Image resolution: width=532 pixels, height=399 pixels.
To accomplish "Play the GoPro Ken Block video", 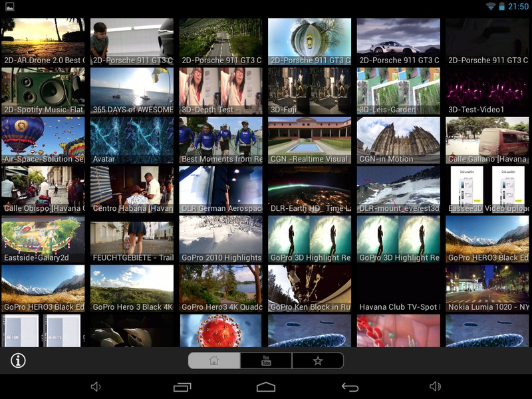I will pyautogui.click(x=309, y=289).
